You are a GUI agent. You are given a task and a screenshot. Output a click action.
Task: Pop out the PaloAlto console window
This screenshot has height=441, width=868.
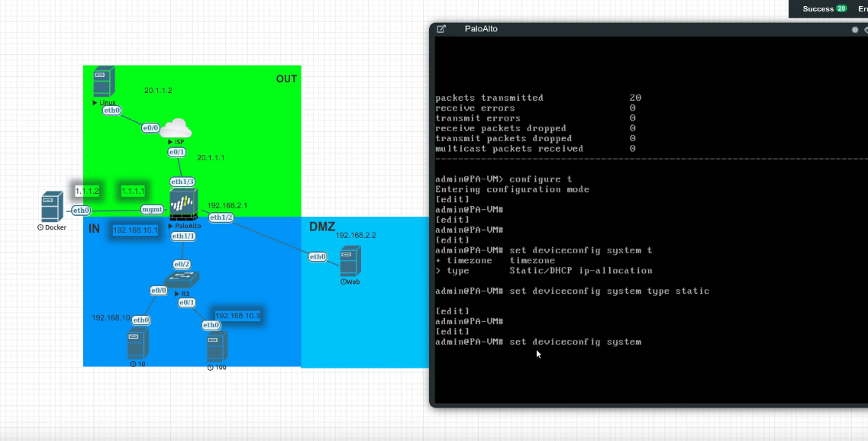pos(441,29)
